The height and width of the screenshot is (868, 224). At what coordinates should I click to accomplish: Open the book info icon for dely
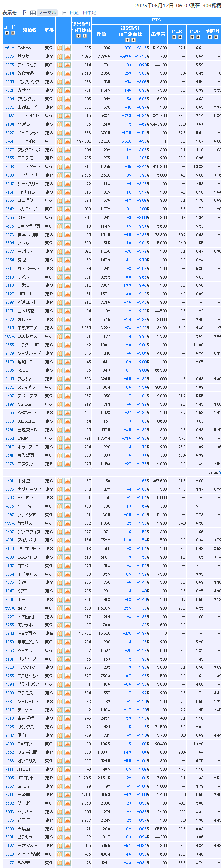click(60, 608)
